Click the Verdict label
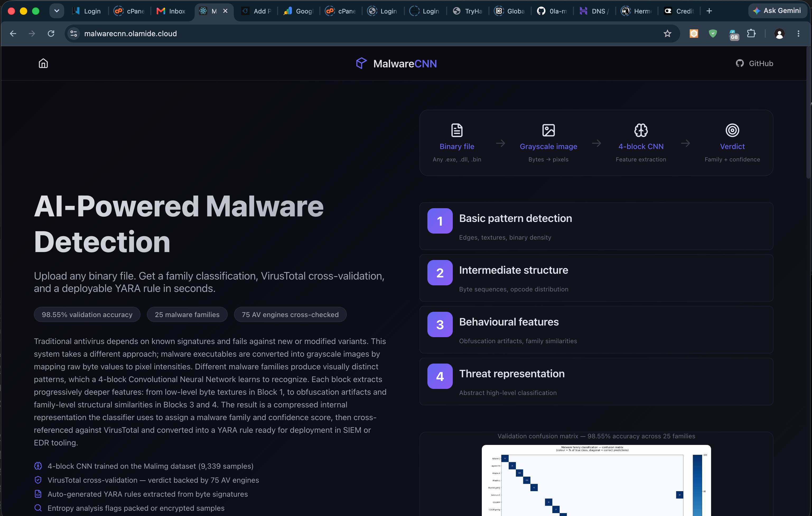 (732, 146)
